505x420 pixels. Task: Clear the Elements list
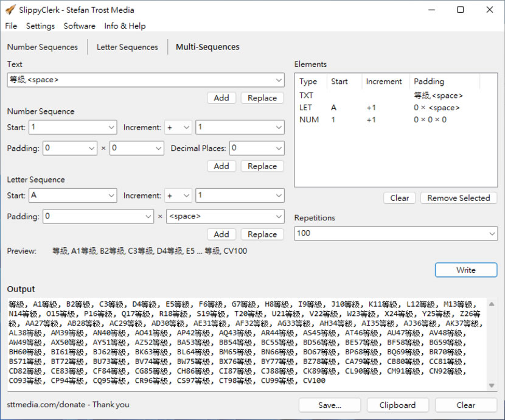[x=399, y=198]
